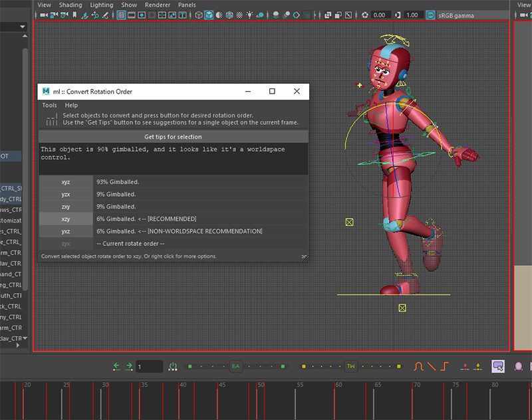The image size is (532, 420).
Task: Toggle the sRGB gamma color management button
Action: tap(431, 15)
